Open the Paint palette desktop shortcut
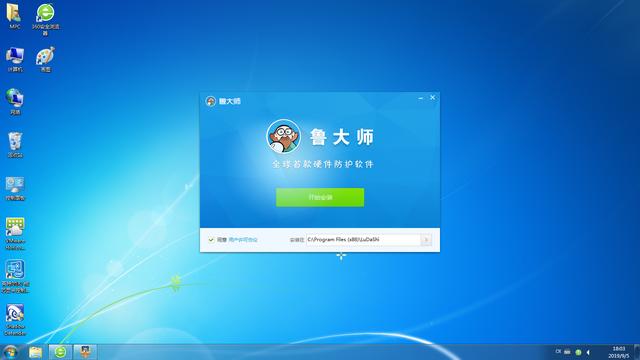The height and width of the screenshot is (360, 640). click(x=45, y=59)
